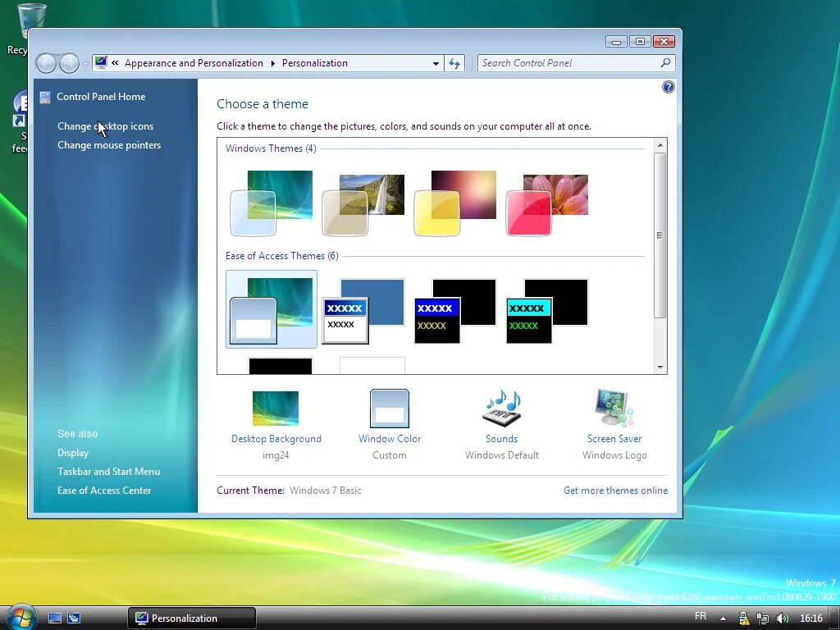The image size is (840, 630).
Task: Click the help question mark icon
Action: 668,87
